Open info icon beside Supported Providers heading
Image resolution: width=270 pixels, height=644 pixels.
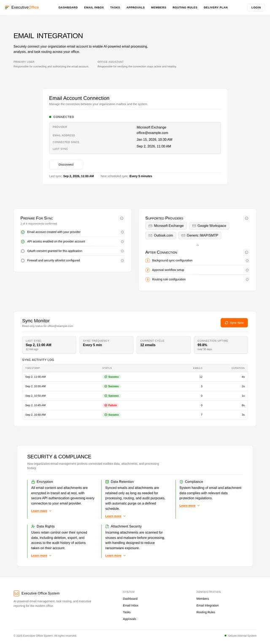click(x=247, y=218)
